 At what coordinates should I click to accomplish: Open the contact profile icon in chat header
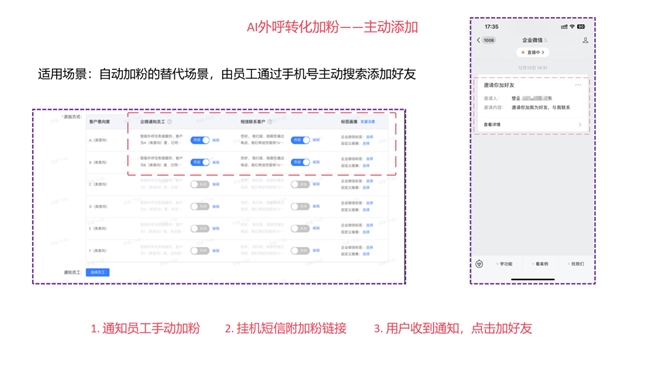585,40
